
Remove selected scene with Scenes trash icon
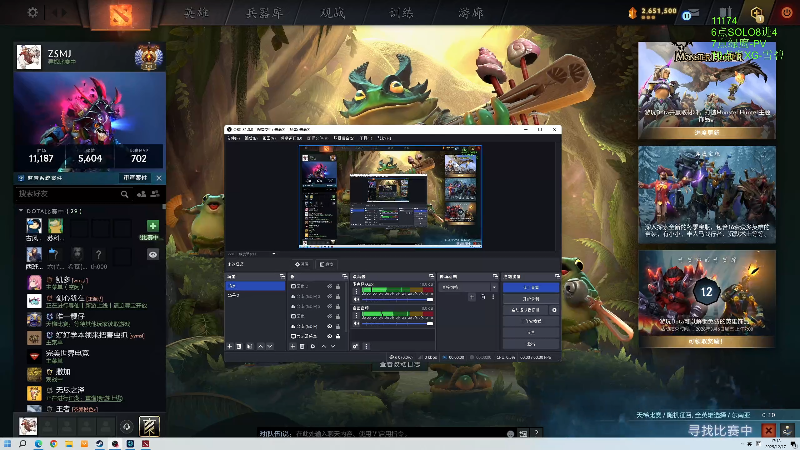click(x=239, y=346)
